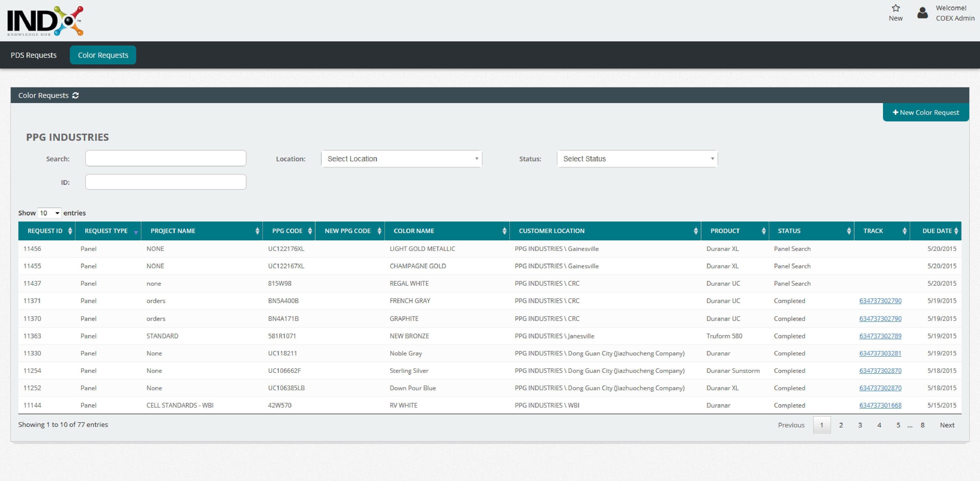Sort table by PPG Code arrows
This screenshot has height=481, width=980.
[x=310, y=231]
